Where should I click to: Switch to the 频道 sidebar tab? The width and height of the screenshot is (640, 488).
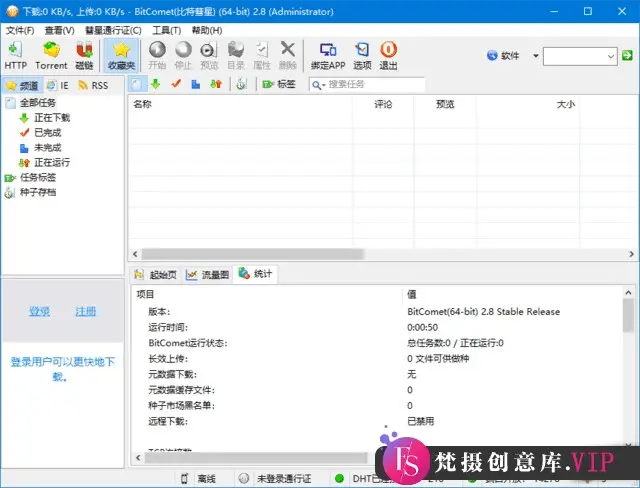coord(22,85)
